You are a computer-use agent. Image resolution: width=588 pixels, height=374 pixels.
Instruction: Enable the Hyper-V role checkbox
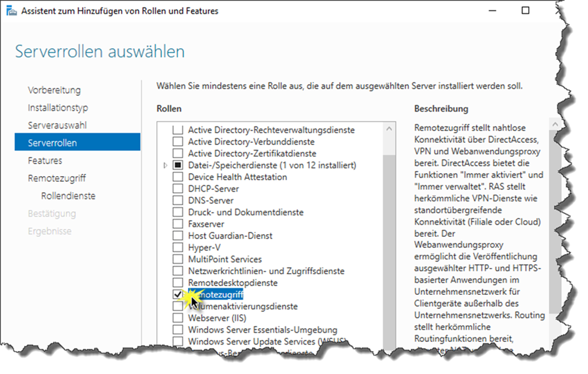click(x=178, y=247)
